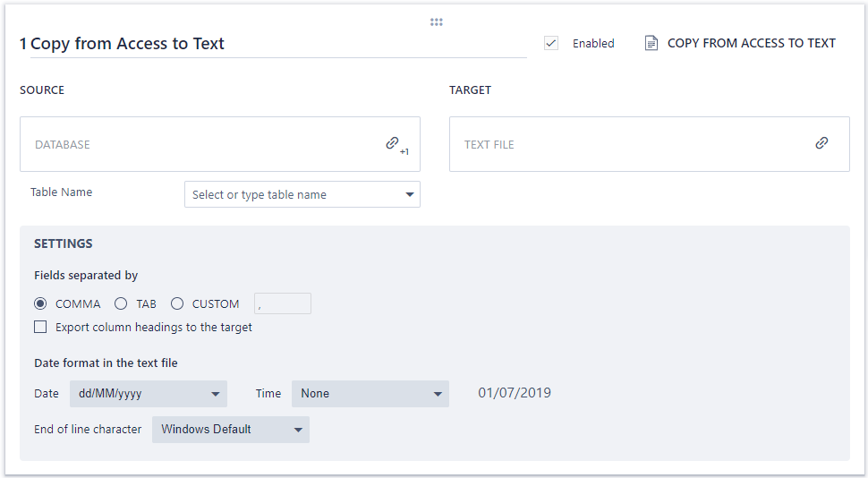Screen dimensions: 868x478
Task: Enable export column headings to the target
Action: point(40,327)
